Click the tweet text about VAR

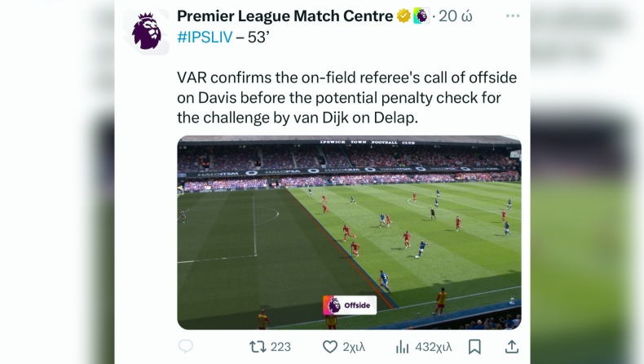[x=346, y=98]
